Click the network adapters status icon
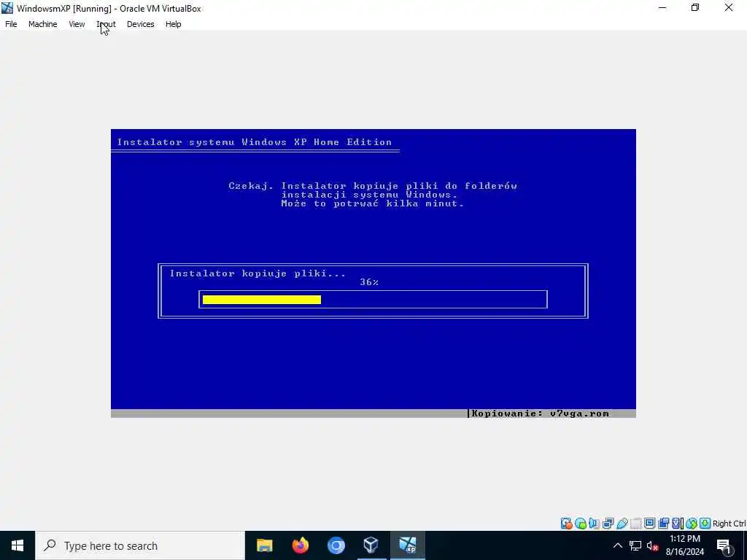 [608, 524]
